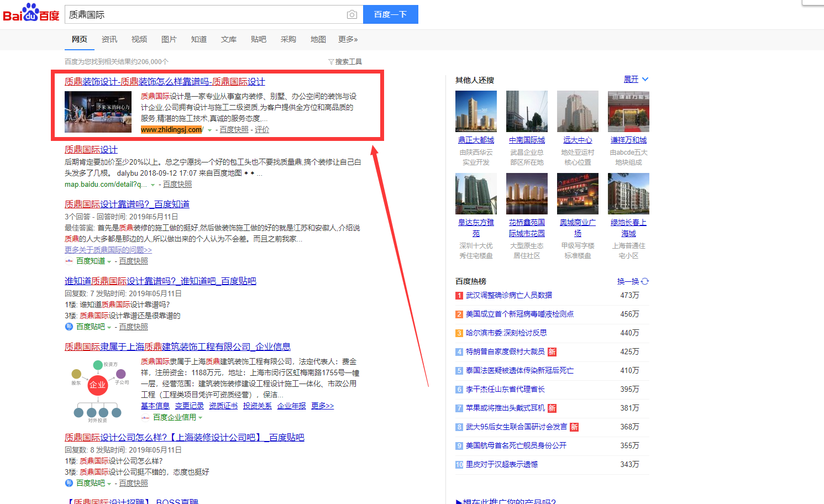Expand 展开 in 其他人还搜
Image resolution: width=824 pixels, height=504 pixels.
636,79
